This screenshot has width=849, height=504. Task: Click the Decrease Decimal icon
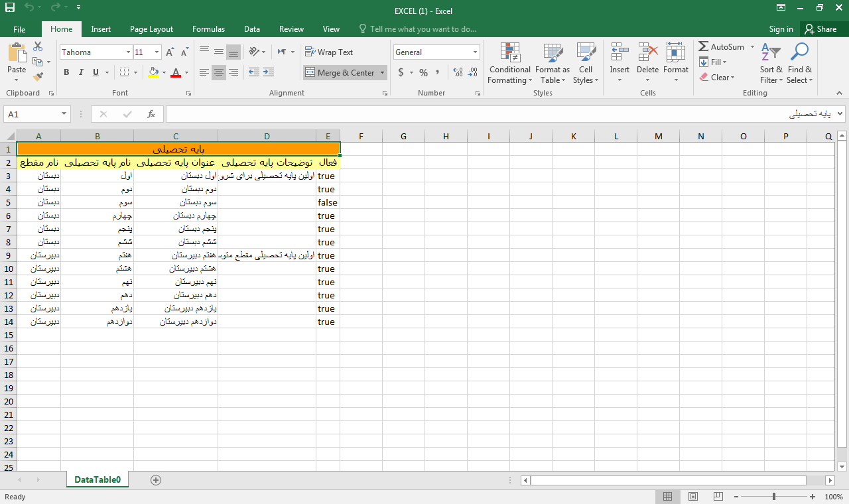473,72
